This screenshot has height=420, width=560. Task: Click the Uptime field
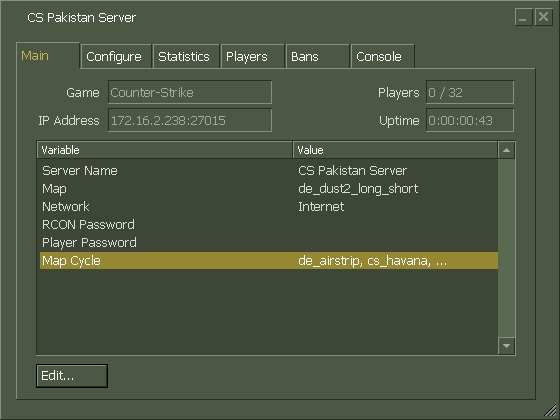point(470,120)
